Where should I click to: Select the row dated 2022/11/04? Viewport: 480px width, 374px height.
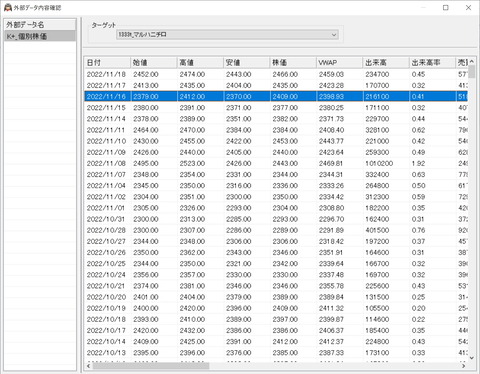(x=276, y=186)
